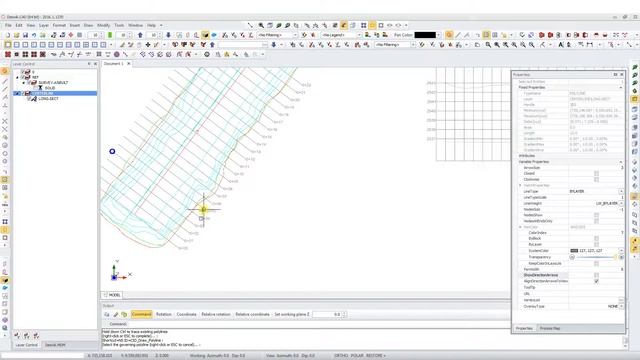Click the Coordinate button in Output panel
This screenshot has height=360, width=640.
(x=187, y=314)
